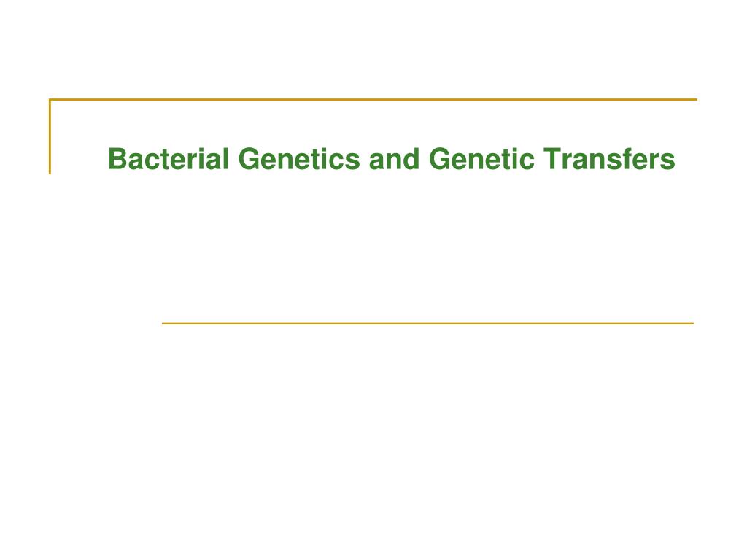Click the gold horizontal line below title
Viewport: 747px width, 560px height.
tap(427, 323)
